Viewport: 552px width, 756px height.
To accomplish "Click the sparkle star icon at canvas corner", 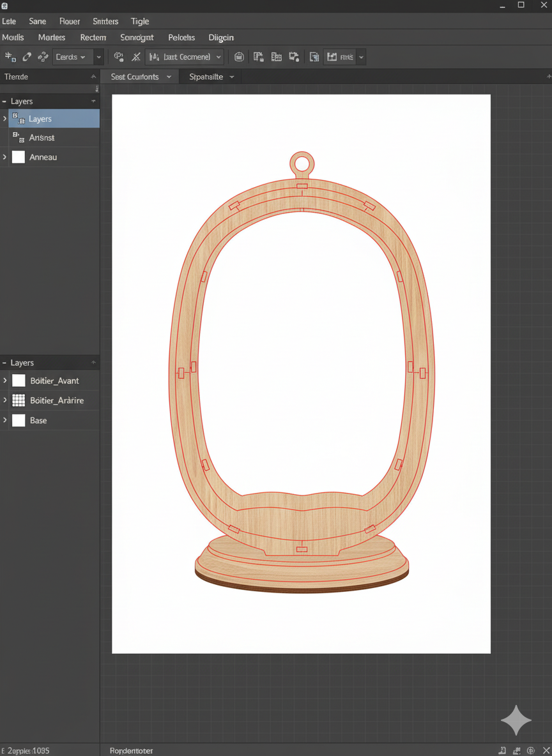I will [516, 720].
